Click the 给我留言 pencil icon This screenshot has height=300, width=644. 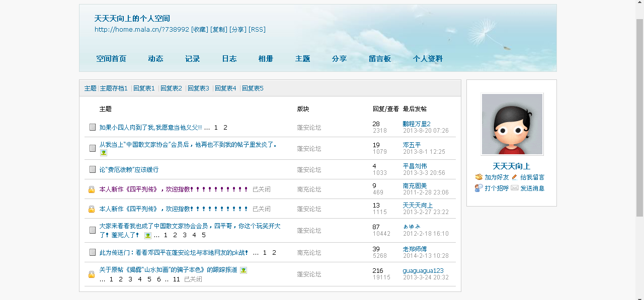[x=515, y=177]
